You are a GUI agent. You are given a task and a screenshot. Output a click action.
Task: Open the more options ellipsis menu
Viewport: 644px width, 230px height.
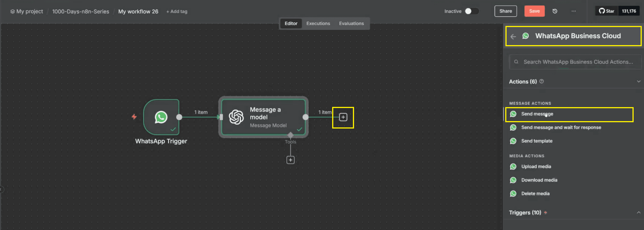[x=574, y=11]
